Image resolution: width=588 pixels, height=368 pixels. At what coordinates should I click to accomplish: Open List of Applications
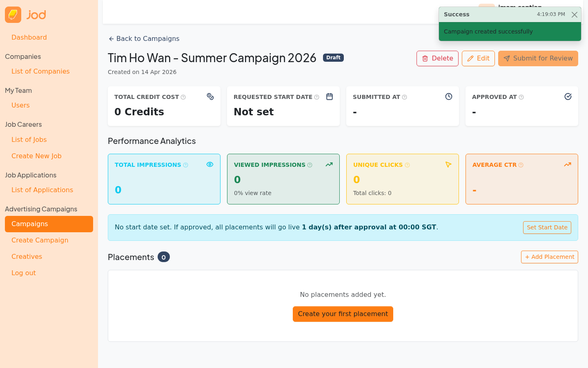42,190
